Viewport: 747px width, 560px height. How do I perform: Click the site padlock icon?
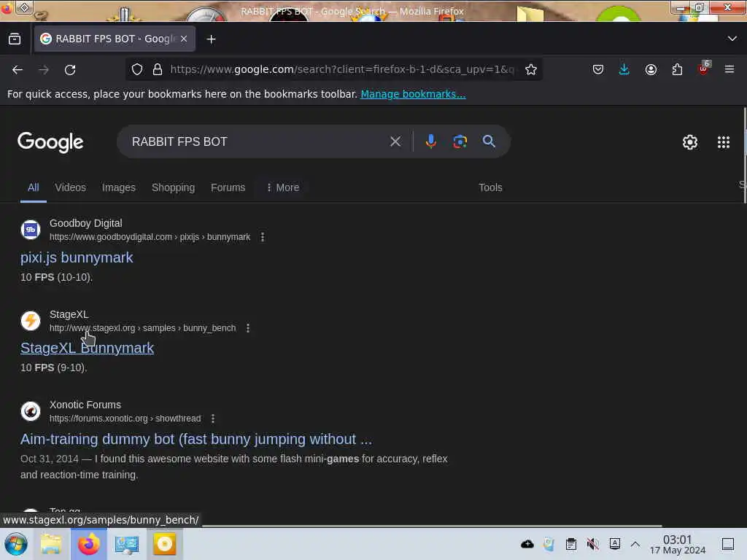[158, 69]
